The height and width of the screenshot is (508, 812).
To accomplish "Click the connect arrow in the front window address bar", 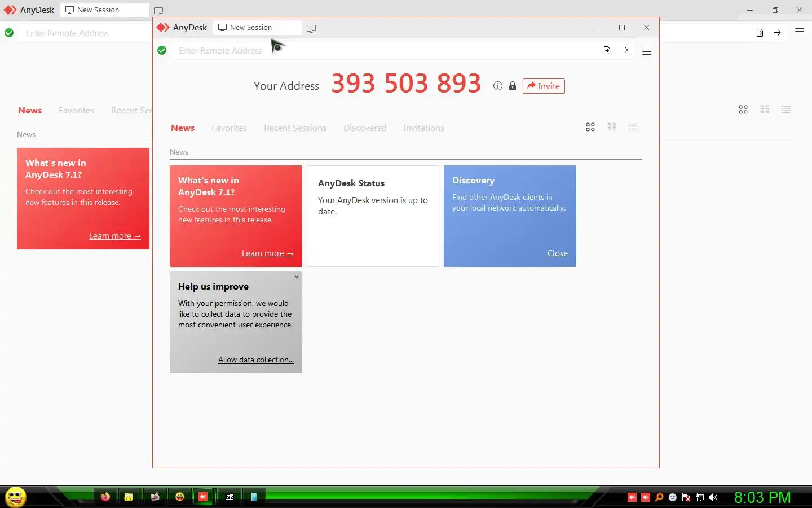I will coord(624,50).
